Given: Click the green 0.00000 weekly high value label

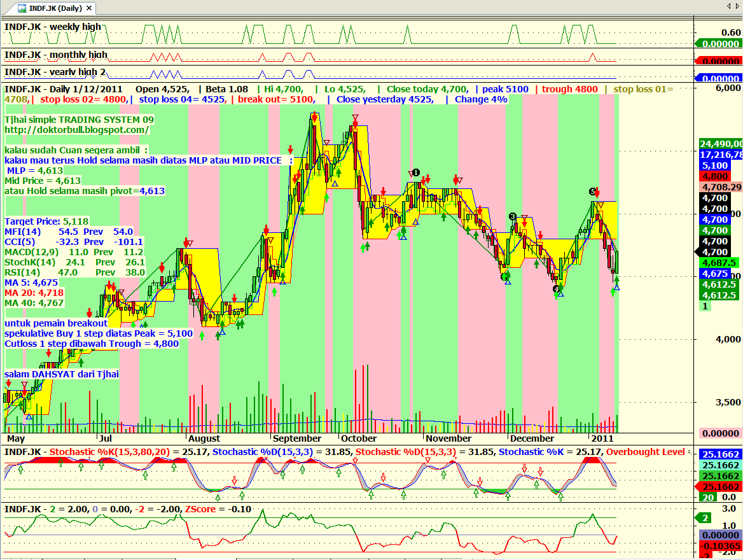Looking at the screenshot, I should [x=720, y=44].
